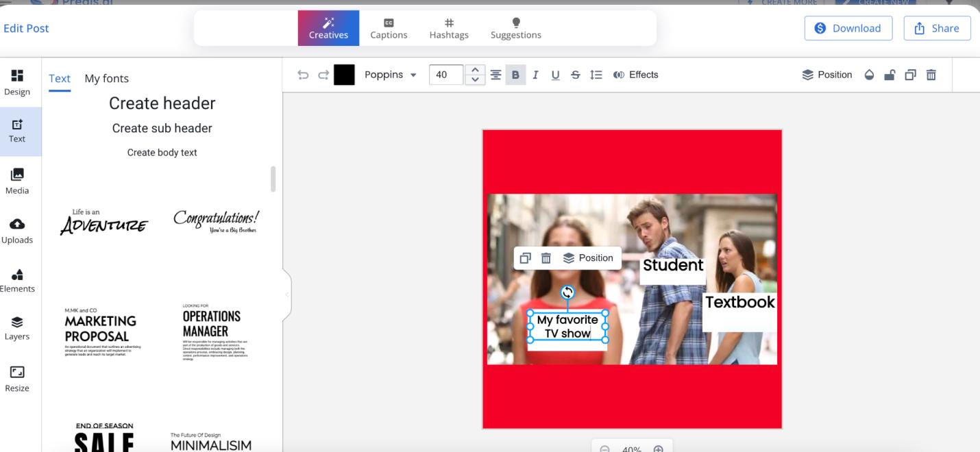Screen dimensions: 980x452
Task: Click the font size field showing 40
Action: tap(446, 75)
